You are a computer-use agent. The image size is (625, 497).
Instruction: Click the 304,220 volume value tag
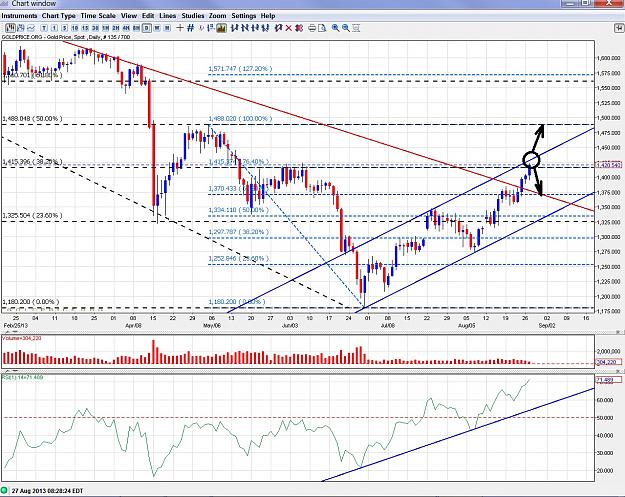point(608,362)
